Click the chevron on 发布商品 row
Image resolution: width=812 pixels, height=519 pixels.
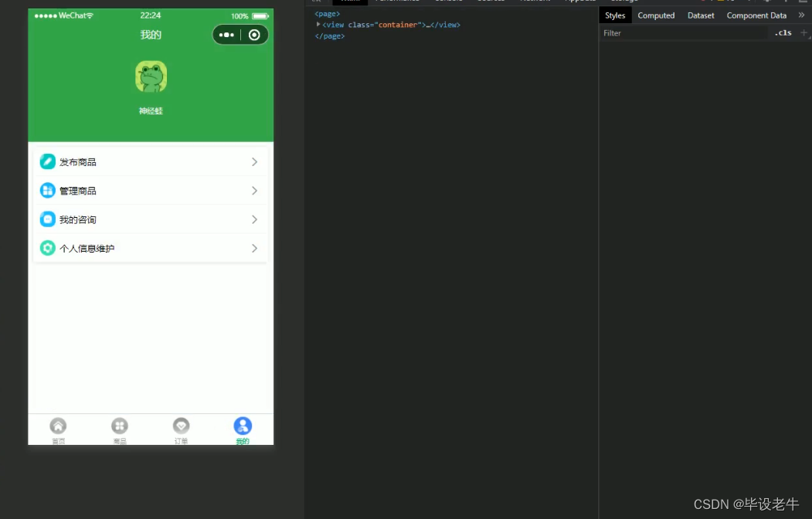click(x=254, y=162)
